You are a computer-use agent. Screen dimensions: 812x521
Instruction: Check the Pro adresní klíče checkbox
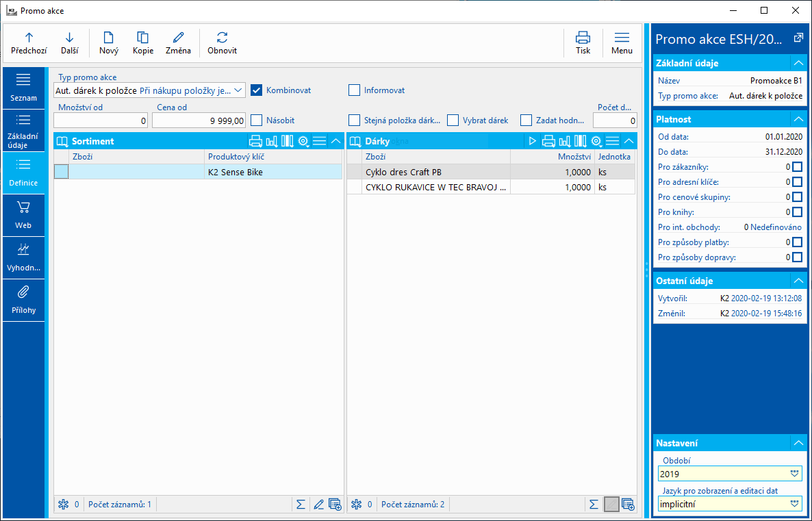[x=798, y=182]
